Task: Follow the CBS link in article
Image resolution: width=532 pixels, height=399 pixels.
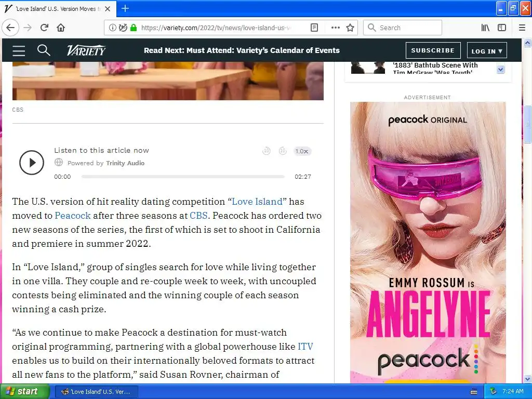Action: click(x=198, y=216)
